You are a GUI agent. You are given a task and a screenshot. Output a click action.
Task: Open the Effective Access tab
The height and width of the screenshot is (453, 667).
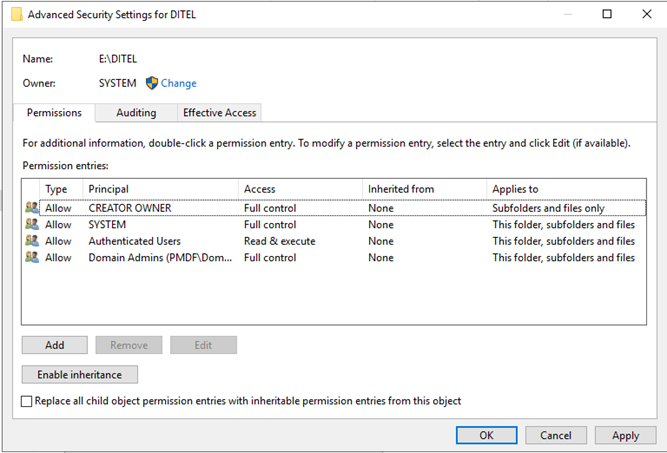tap(219, 113)
